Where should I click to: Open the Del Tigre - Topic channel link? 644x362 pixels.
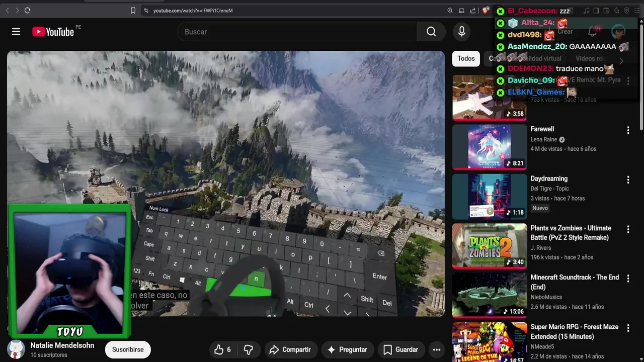coord(549,189)
